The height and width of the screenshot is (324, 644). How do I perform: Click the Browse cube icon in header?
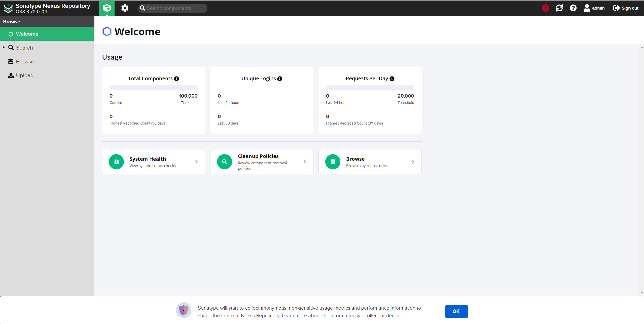coord(107,8)
